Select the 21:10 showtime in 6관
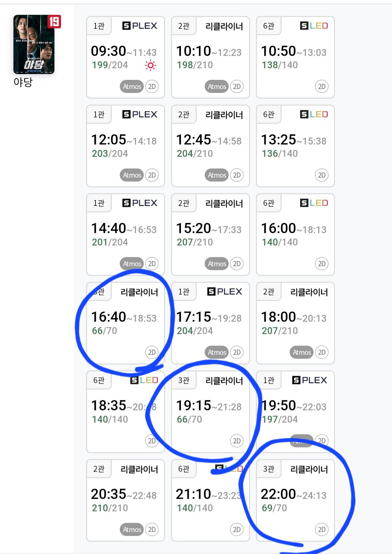Screen dimensions: 392x554 tap(211, 500)
